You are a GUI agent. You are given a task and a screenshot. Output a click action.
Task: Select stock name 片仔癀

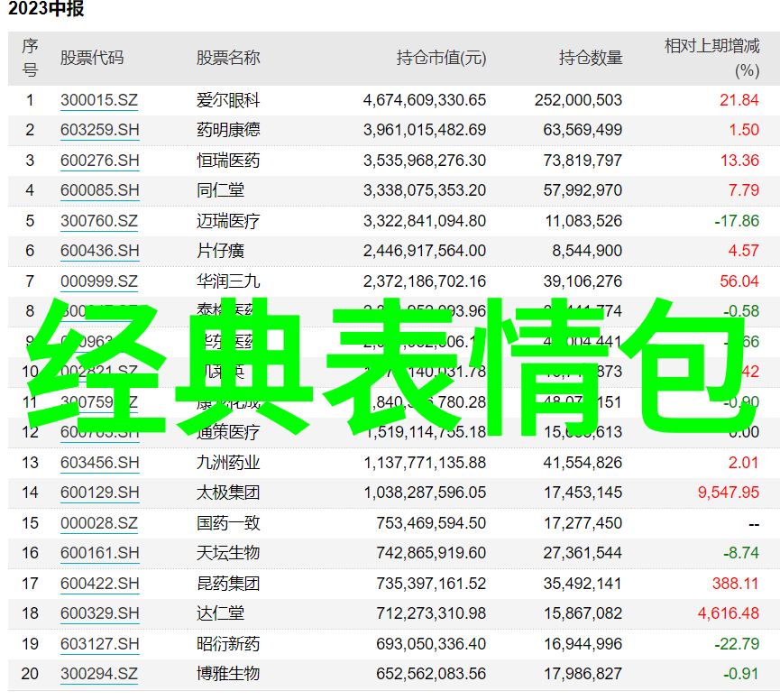[x=220, y=251]
